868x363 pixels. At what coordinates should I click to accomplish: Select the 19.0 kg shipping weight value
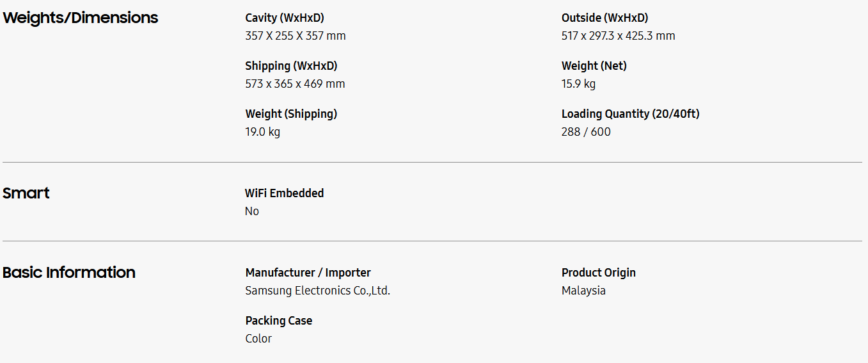click(262, 132)
